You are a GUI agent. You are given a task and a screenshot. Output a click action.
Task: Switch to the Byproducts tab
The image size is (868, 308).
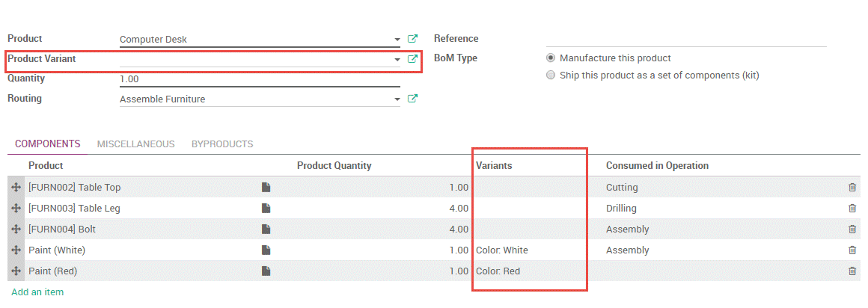[x=222, y=144]
